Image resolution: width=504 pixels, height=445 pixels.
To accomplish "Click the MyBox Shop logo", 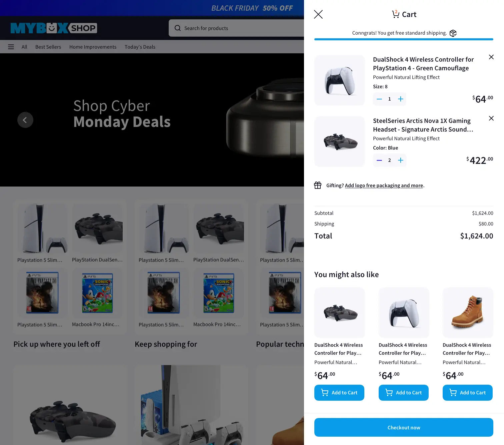I will 54,28.
